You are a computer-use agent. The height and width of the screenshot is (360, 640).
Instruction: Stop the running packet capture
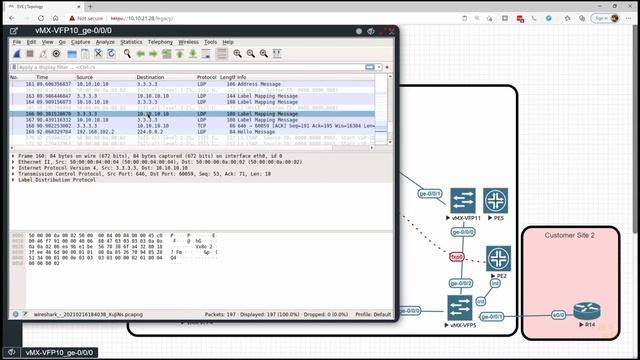coord(30,54)
